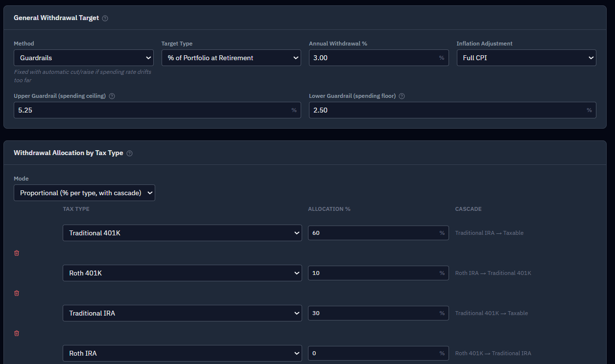Viewport: 615px width, 364px height.
Task: Click the ALLOCATION % column header
Action: pos(329,209)
